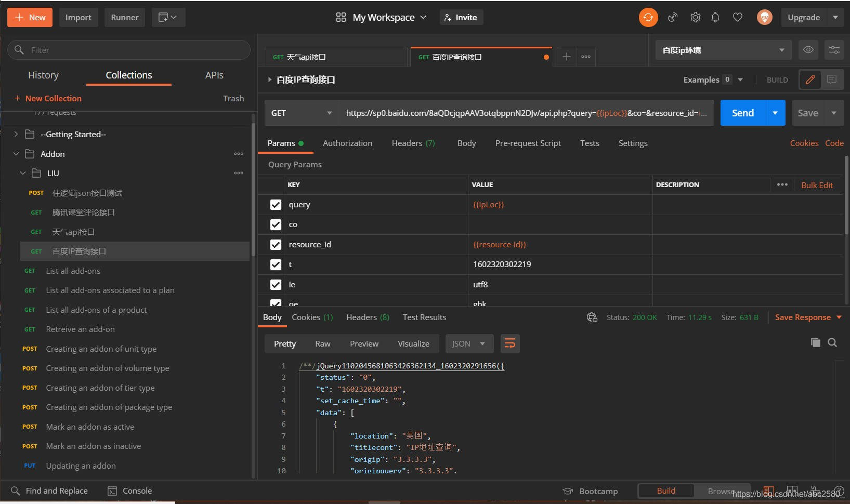Open the tab options three-dot menu
Viewport: 850px width, 504px height.
pos(586,57)
